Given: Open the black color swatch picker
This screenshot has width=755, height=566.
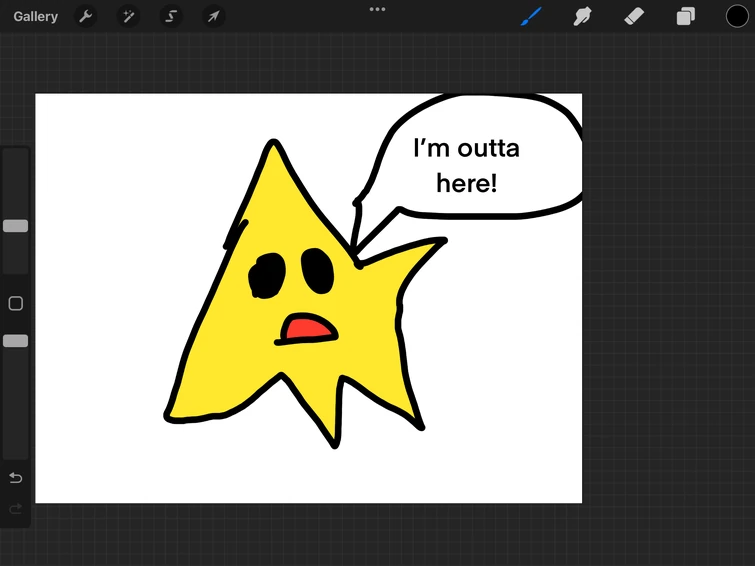Looking at the screenshot, I should [x=737, y=17].
